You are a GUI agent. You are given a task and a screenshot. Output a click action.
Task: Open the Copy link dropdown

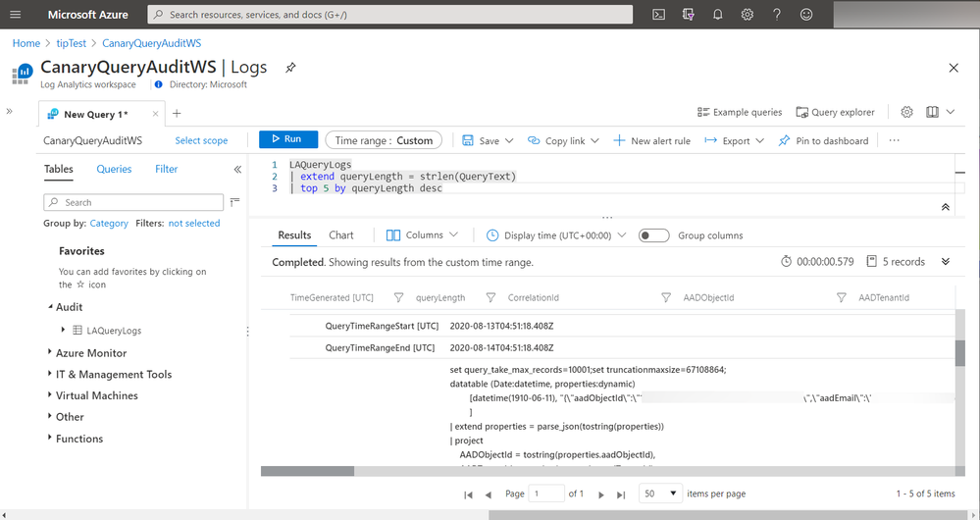563,140
